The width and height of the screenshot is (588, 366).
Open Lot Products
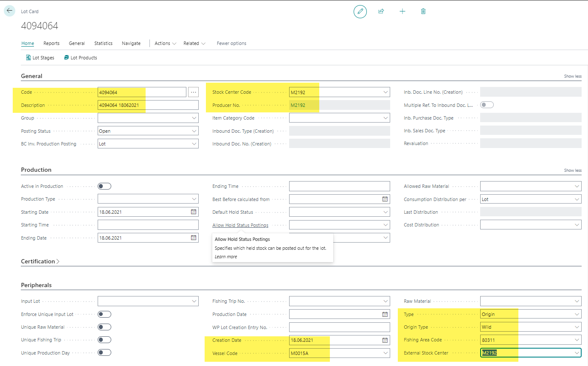click(x=80, y=58)
